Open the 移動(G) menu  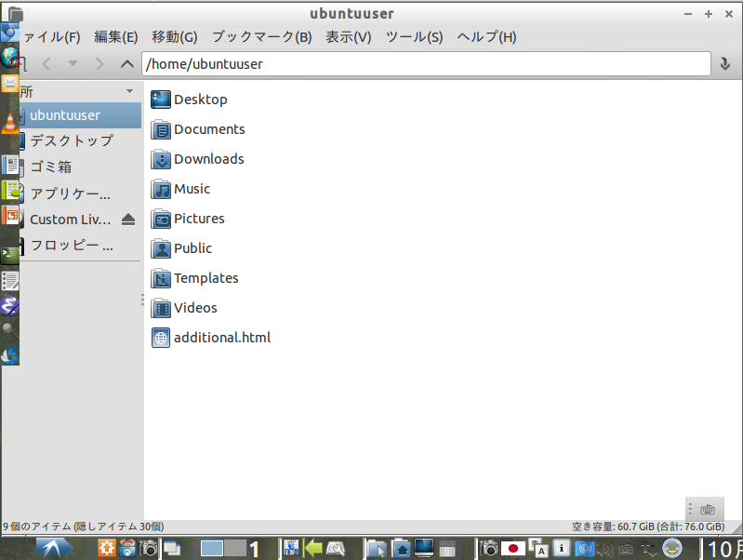point(175,37)
